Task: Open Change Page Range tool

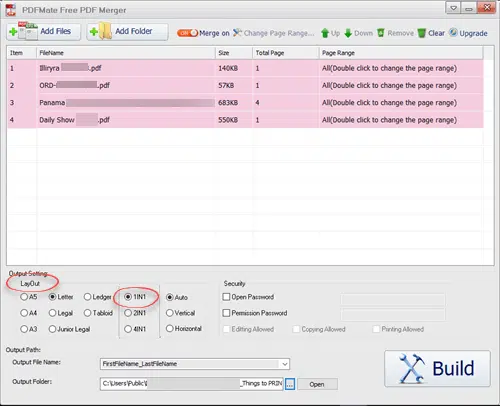Action: (x=273, y=33)
